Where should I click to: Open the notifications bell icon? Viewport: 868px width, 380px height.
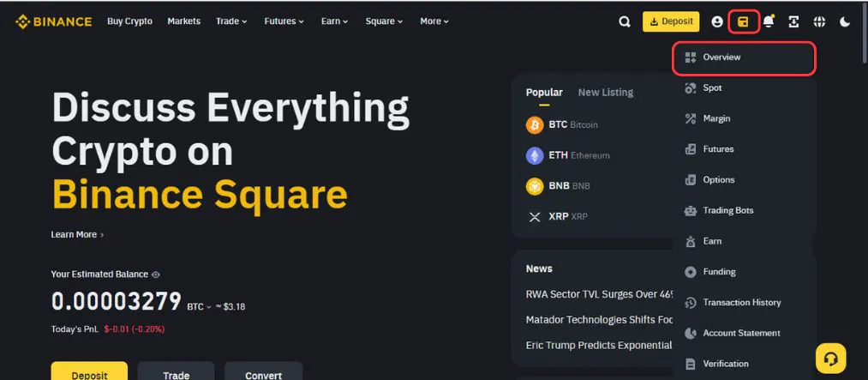[769, 21]
